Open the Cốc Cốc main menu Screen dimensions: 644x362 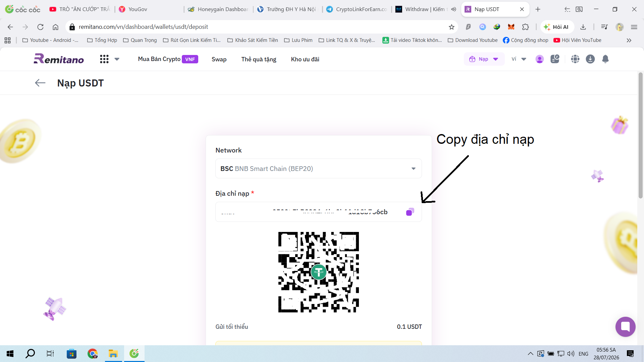(x=634, y=27)
